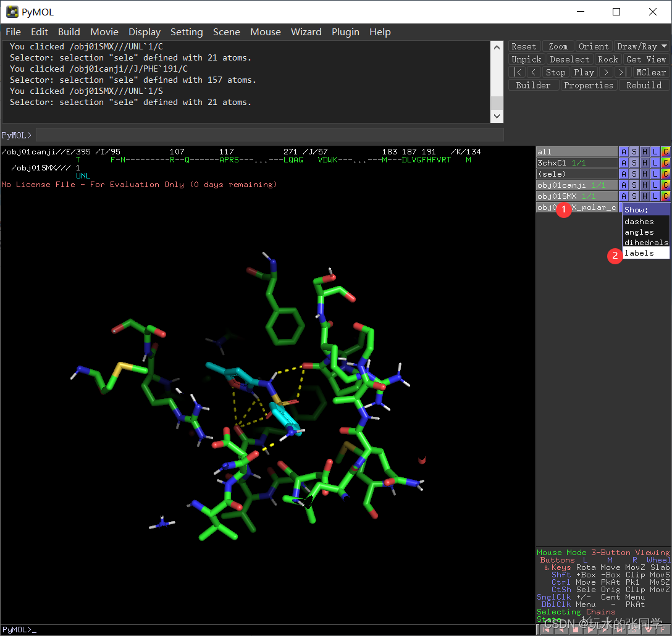The width and height of the screenshot is (672, 636).
Task: Click the Orient button
Action: pyautogui.click(x=593, y=46)
